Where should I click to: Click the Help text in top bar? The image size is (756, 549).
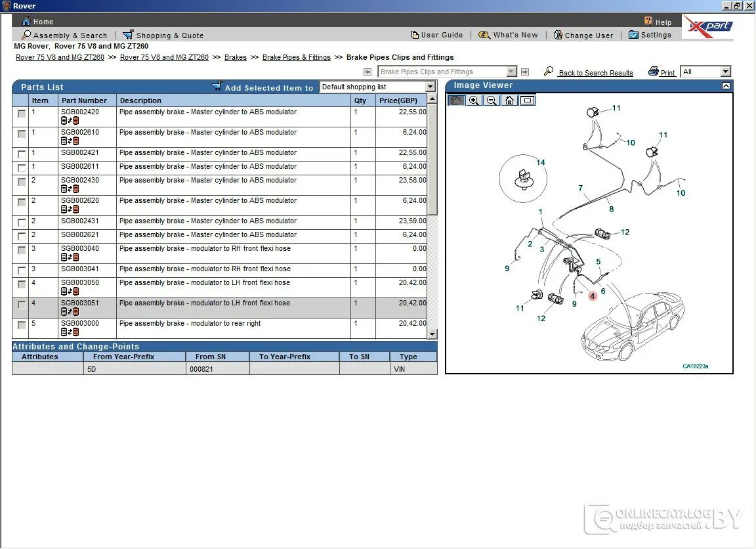tap(663, 22)
